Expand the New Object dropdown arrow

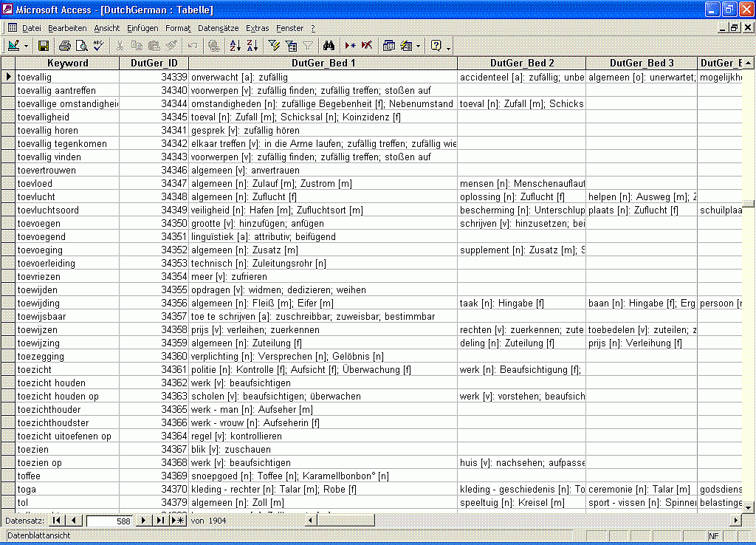coord(418,47)
